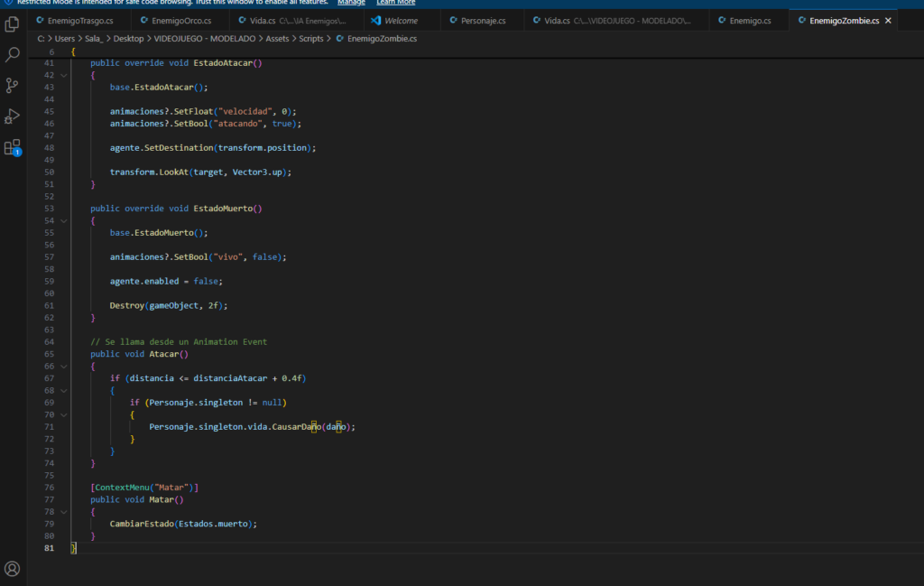Click the Scripts breadcrumb segment
Viewport: 924px width, 586px height.
click(311, 38)
